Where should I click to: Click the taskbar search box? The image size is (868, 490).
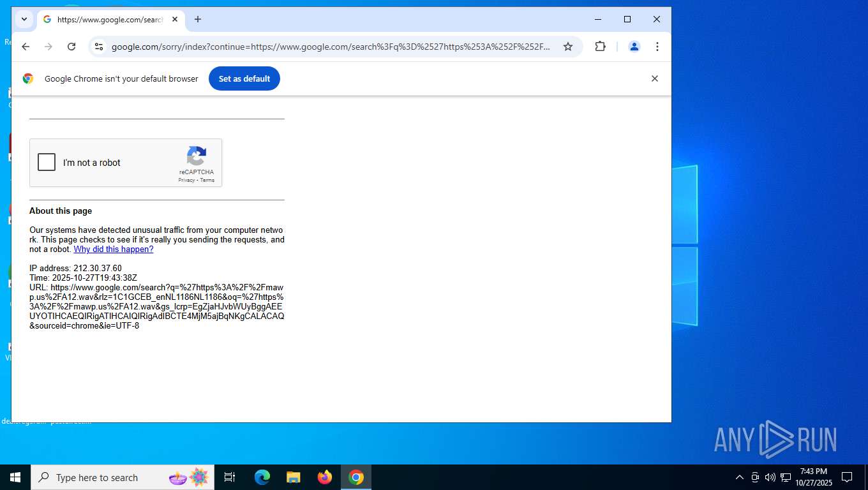point(123,477)
